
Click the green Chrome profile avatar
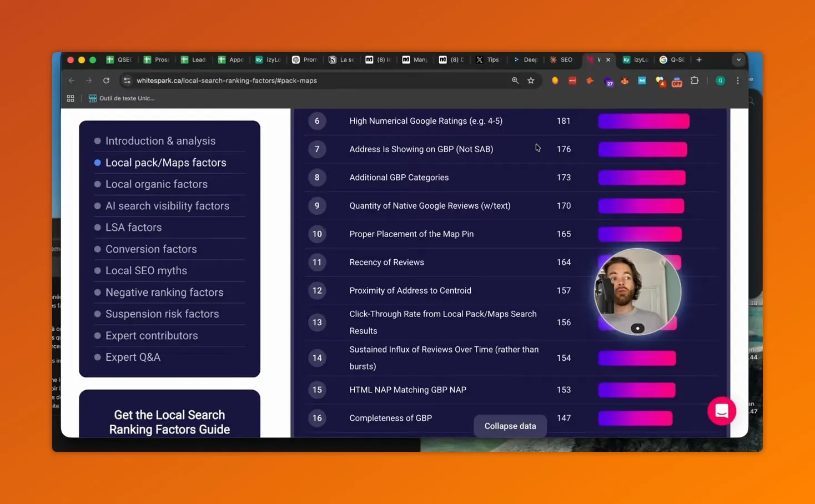(x=720, y=80)
